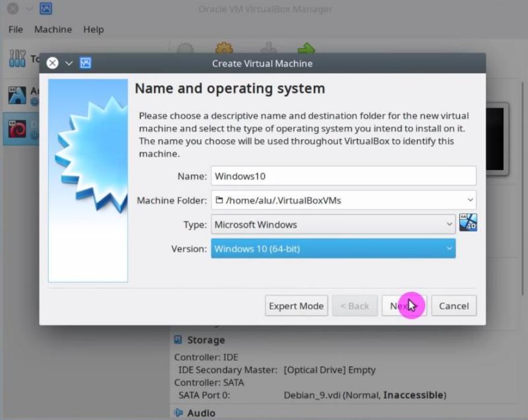The image size is (528, 420).
Task: Open the Help menu
Action: [93, 30]
